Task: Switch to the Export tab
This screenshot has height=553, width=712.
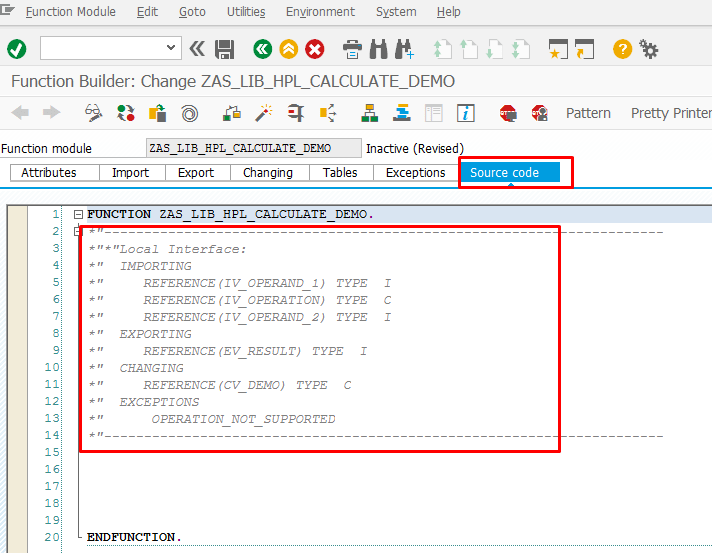Action: (x=196, y=173)
